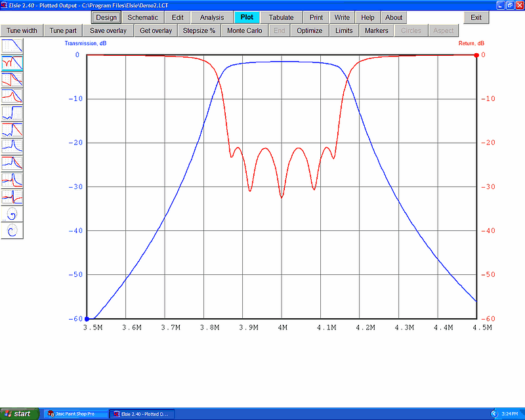The height and width of the screenshot is (420, 525).
Task: Click the Stepsize % button
Action: 199,31
